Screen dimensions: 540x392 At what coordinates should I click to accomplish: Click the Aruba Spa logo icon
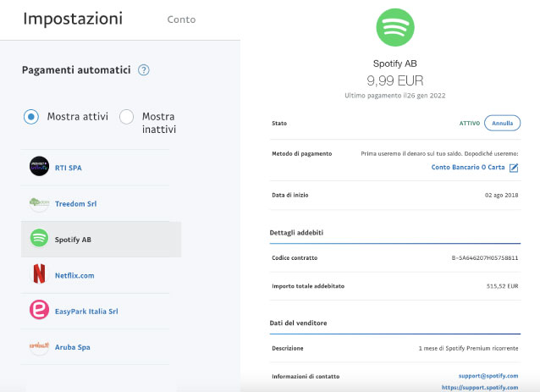pos(39,345)
